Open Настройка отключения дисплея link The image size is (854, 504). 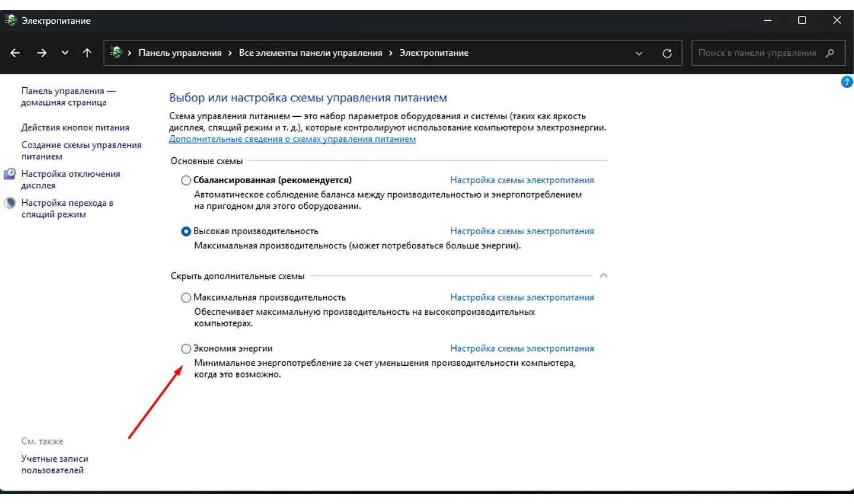pos(71,180)
